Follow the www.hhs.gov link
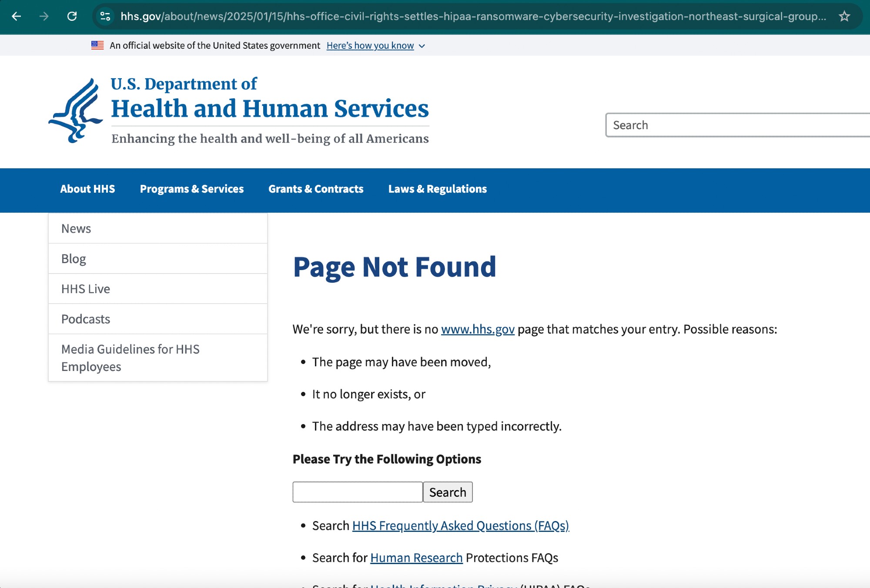Viewport: 870px width, 588px height. click(478, 329)
